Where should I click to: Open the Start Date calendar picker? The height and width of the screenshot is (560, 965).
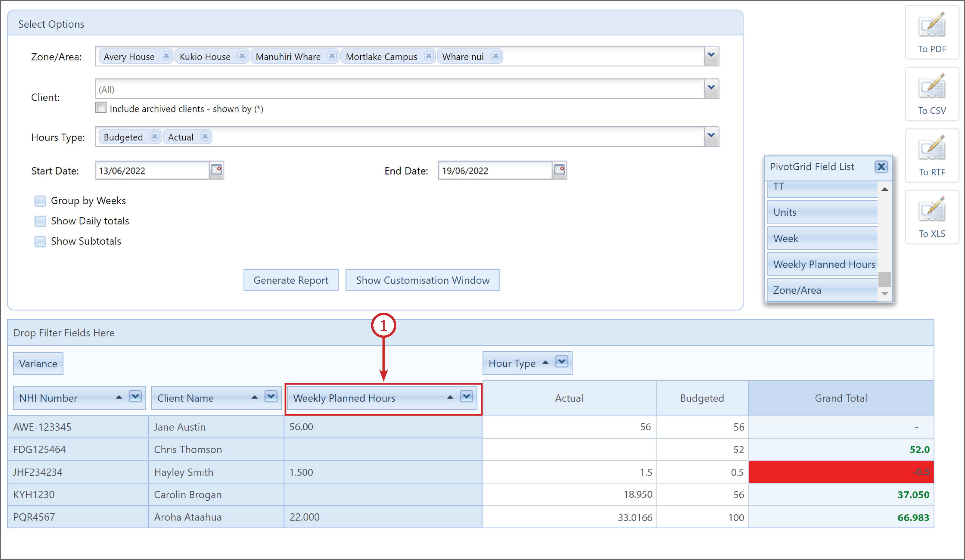216,170
